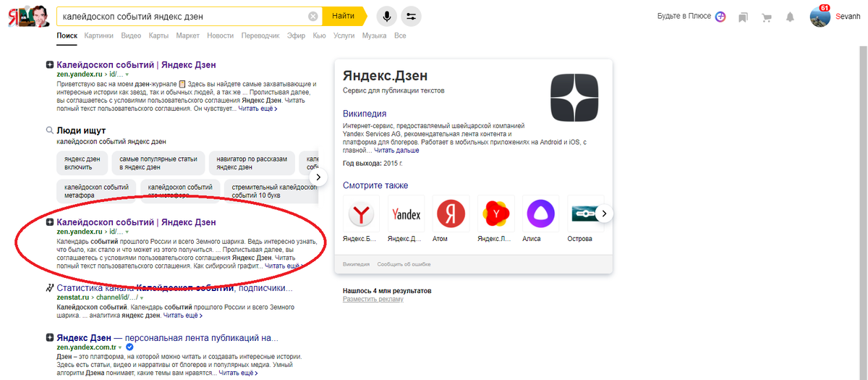Open Алиса thumbnail in Смотрите также
The height and width of the screenshot is (380, 868).
pyautogui.click(x=540, y=214)
